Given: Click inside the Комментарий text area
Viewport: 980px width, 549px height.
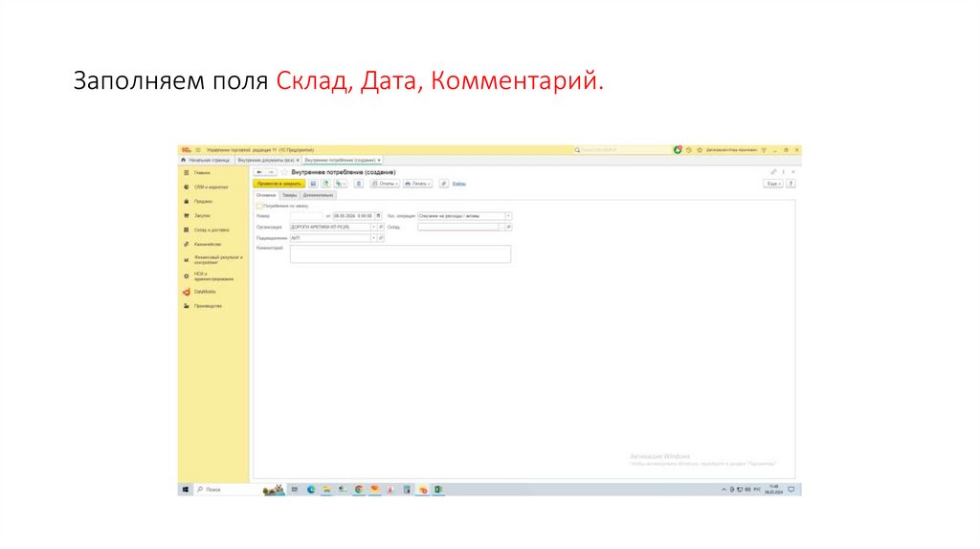Looking at the screenshot, I should pos(400,253).
